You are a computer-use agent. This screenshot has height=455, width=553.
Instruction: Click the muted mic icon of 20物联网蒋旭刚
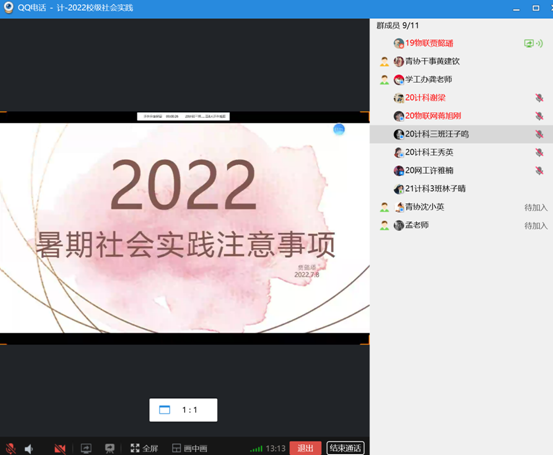539,116
